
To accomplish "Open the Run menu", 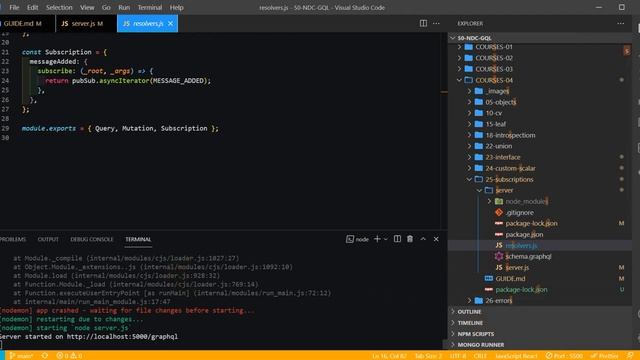I will click(124, 7).
